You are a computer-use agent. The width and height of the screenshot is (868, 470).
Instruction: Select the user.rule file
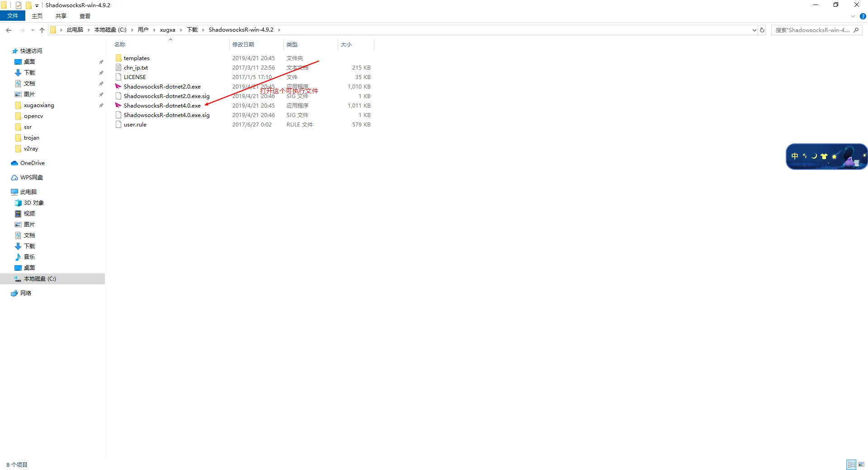[x=135, y=125]
